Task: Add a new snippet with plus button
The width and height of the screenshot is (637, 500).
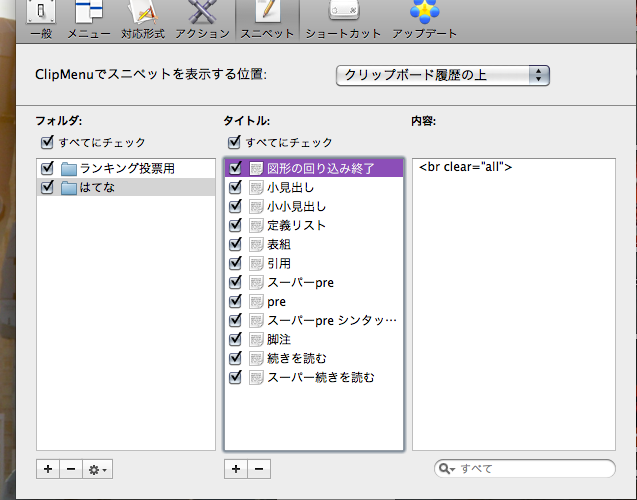Action: click(236, 469)
